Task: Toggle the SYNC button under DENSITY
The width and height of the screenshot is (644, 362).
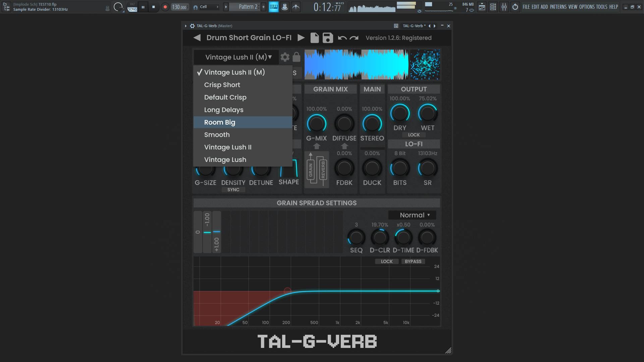Action: [233, 190]
